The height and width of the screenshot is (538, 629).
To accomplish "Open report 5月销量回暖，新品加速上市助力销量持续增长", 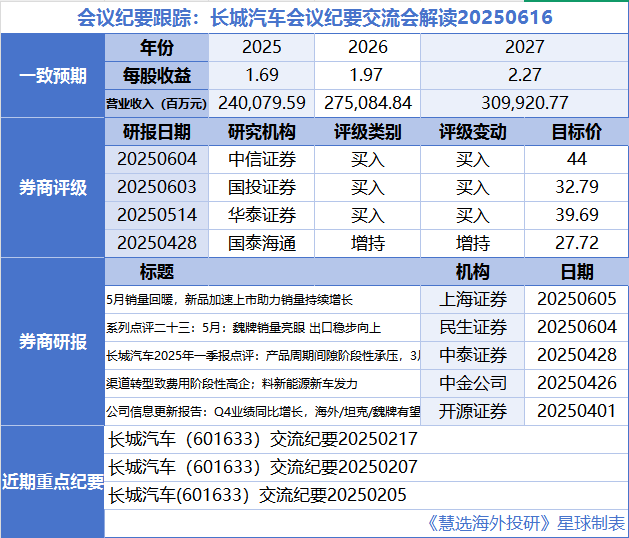I will coord(262,300).
